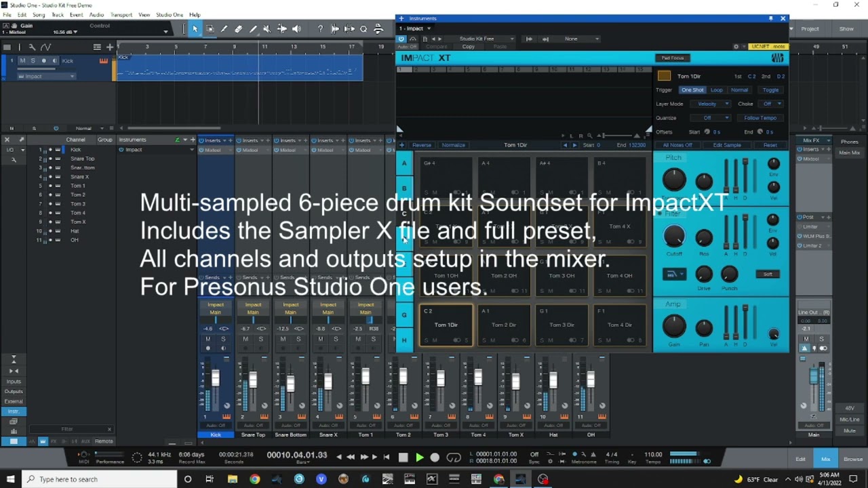Open the 1 - Impact instrument selector
The width and height of the screenshot is (868, 488).
pyautogui.click(x=415, y=28)
